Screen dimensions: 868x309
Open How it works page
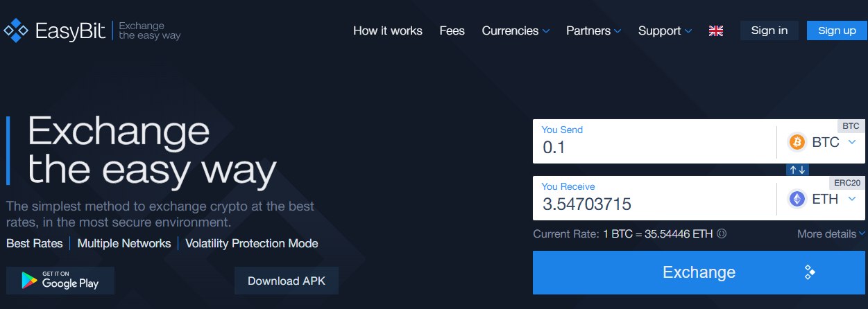[x=388, y=30]
